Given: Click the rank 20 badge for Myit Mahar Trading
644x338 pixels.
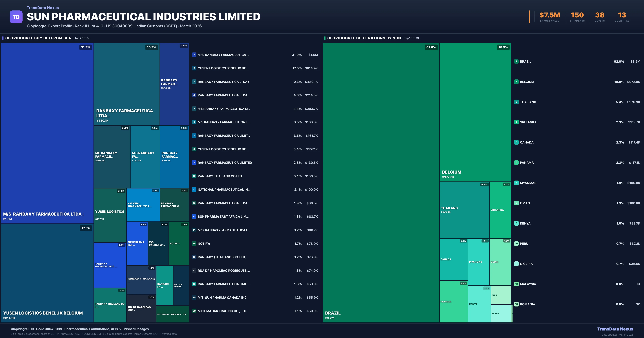Looking at the screenshot, I should [194, 311].
